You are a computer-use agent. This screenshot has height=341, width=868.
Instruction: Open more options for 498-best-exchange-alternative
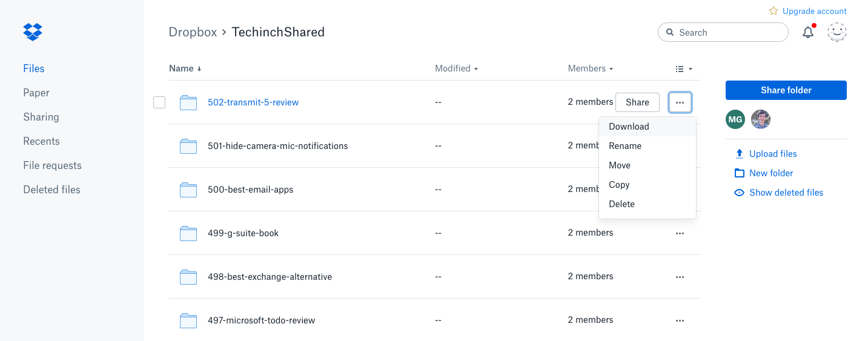coord(680,277)
